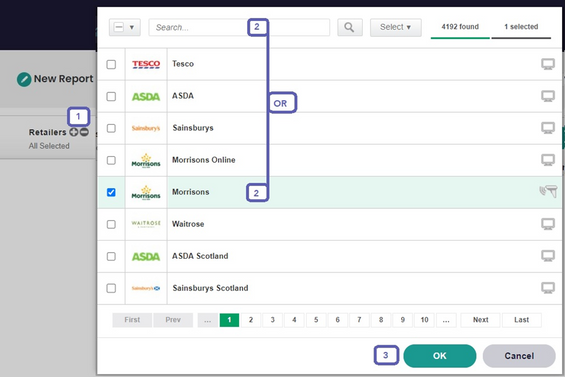Screen dimensions: 565x377
Task: Switch to the 1 selected tab
Action: [521, 27]
